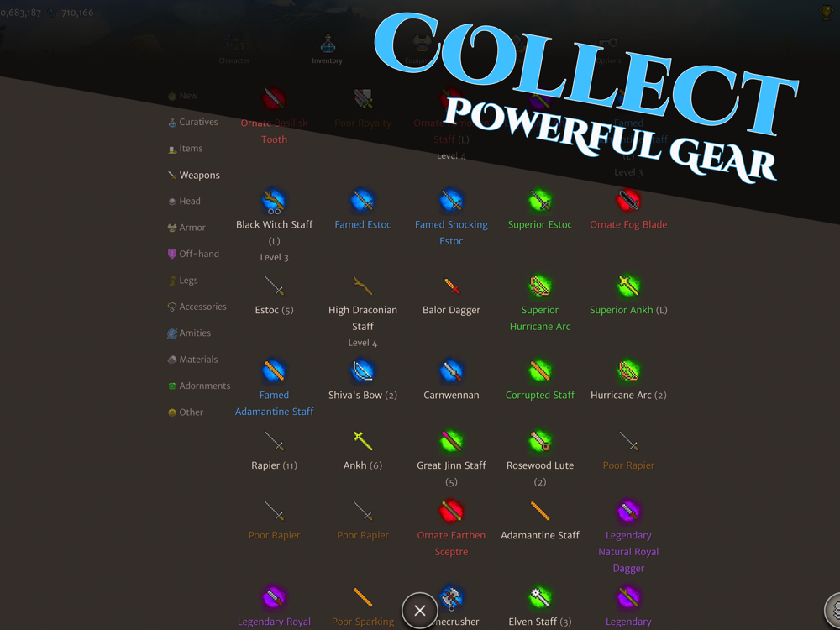840x630 pixels.
Task: Select the Weapons category
Action: click(x=194, y=176)
